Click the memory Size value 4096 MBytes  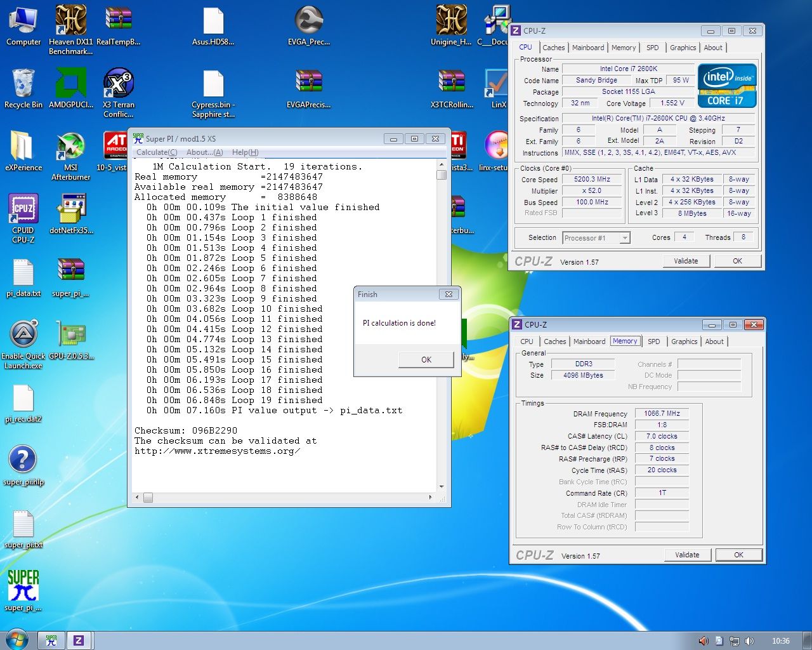(x=582, y=376)
